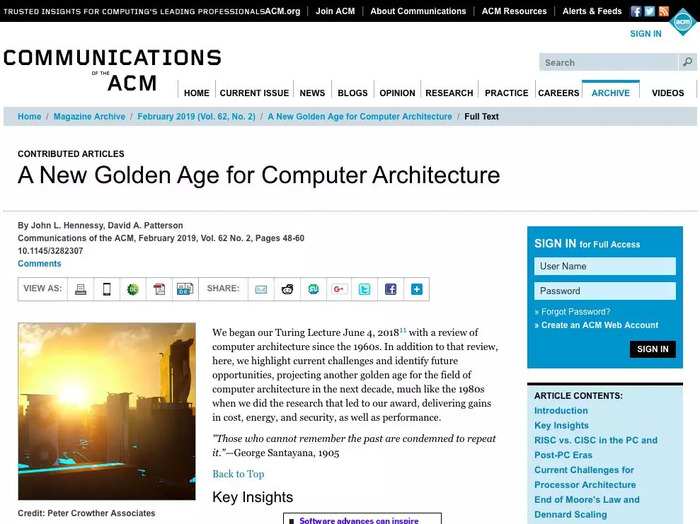The height and width of the screenshot is (524, 700).
Task: Open the Comments link
Action: click(x=39, y=264)
